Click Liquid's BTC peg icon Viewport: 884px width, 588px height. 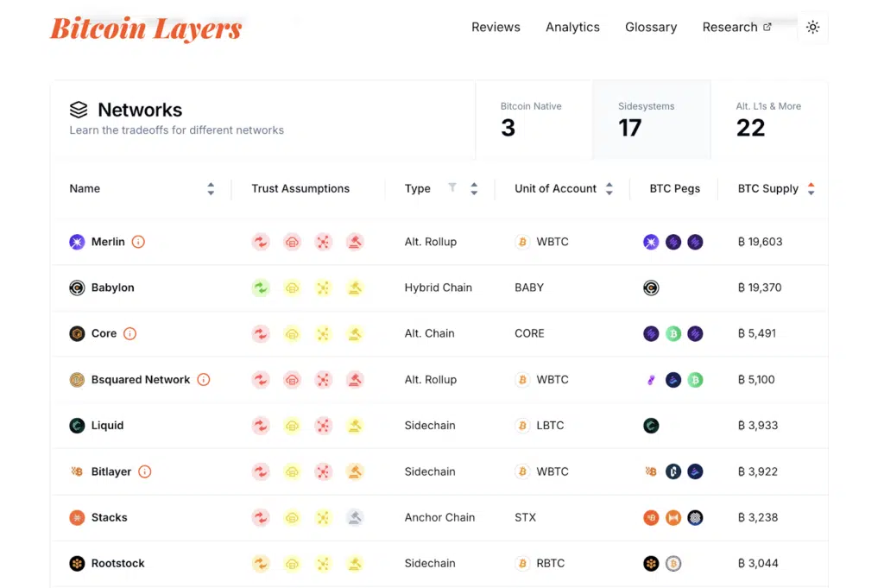651,425
